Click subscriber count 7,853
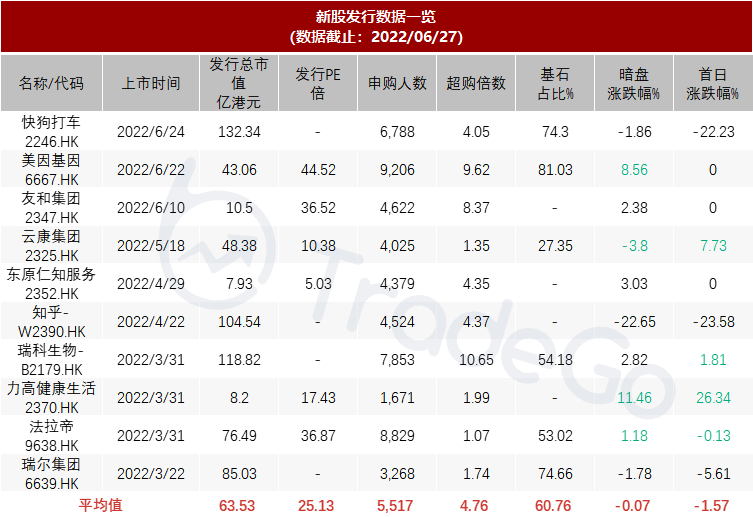 coord(397,360)
